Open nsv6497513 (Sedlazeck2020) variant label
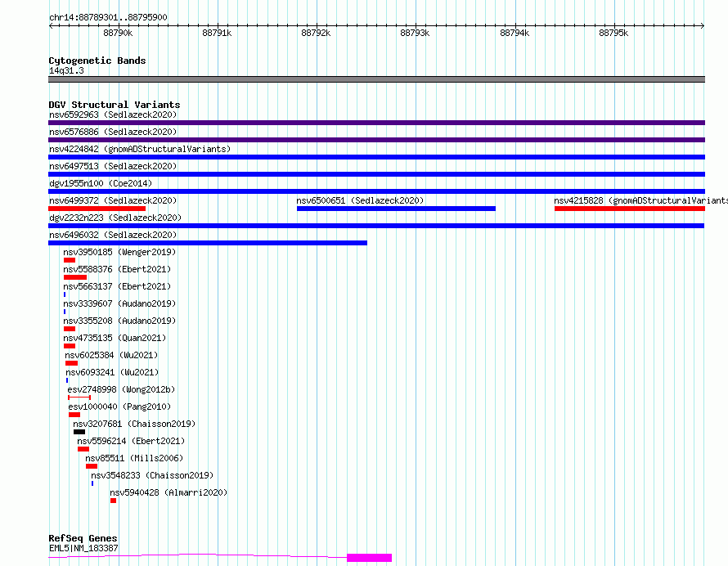Screen dimensions: 728x566 113,166
